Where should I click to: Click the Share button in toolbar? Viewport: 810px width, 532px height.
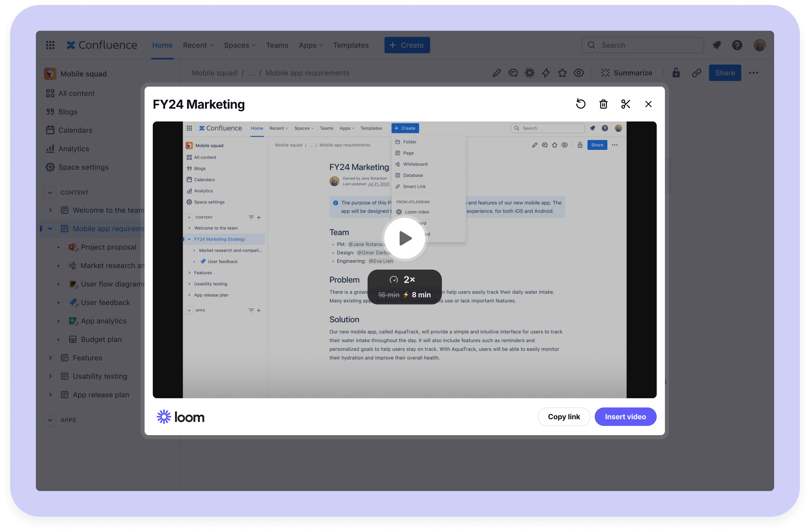pos(725,73)
